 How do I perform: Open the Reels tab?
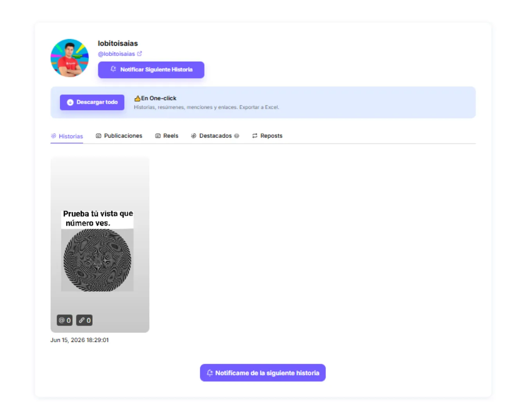click(167, 136)
